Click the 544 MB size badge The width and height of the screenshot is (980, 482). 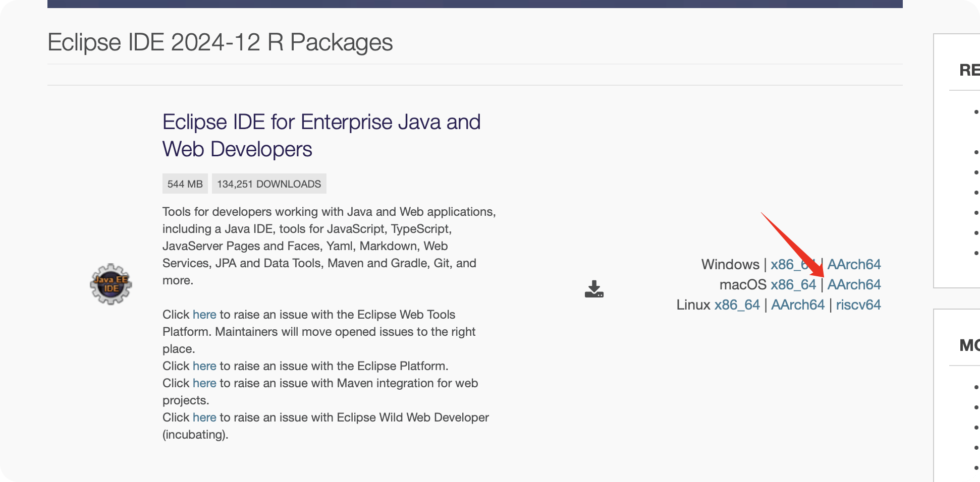coord(185,184)
